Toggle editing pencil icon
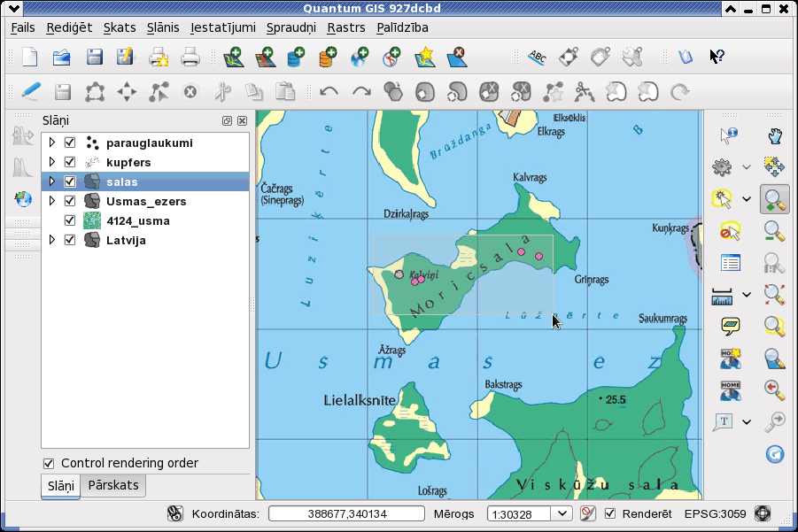 31,92
